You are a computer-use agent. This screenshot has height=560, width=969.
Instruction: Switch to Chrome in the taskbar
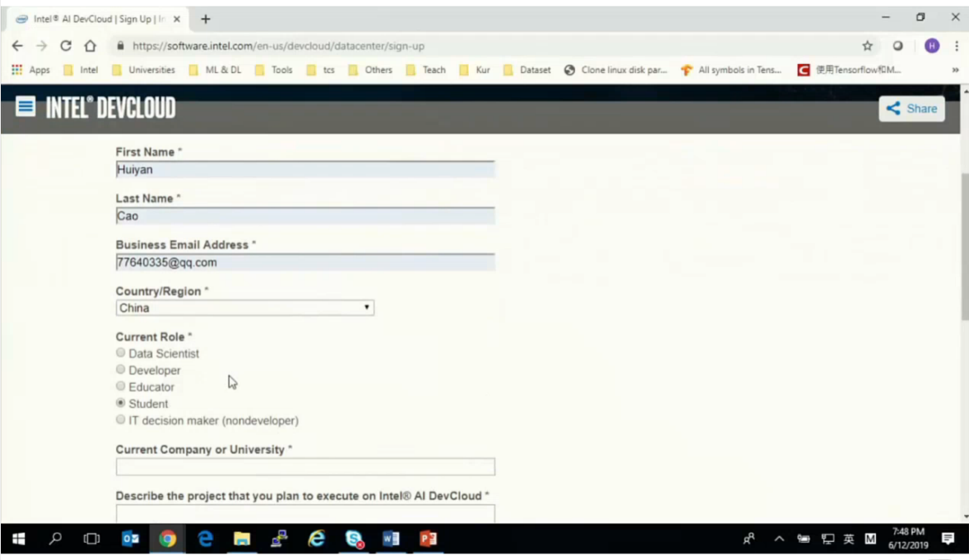pyautogui.click(x=168, y=539)
